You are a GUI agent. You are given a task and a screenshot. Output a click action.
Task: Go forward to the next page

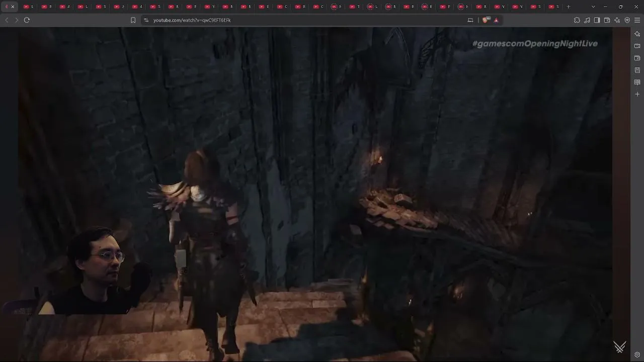pyautogui.click(x=17, y=20)
